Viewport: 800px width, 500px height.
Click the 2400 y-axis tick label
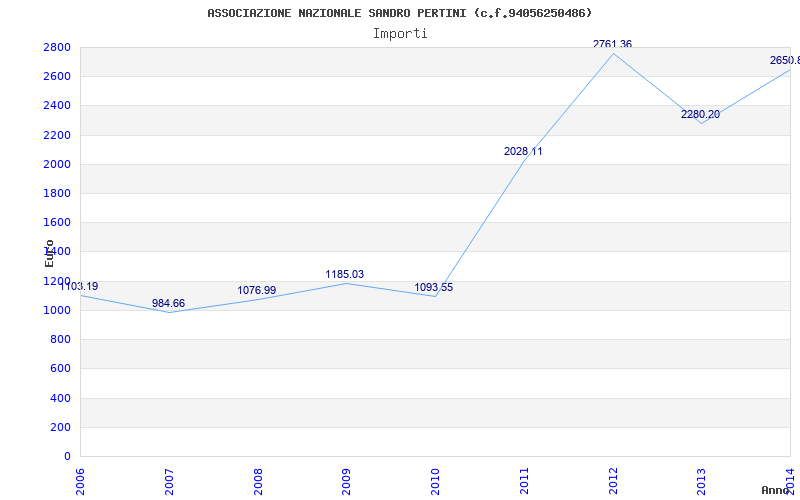point(57,106)
